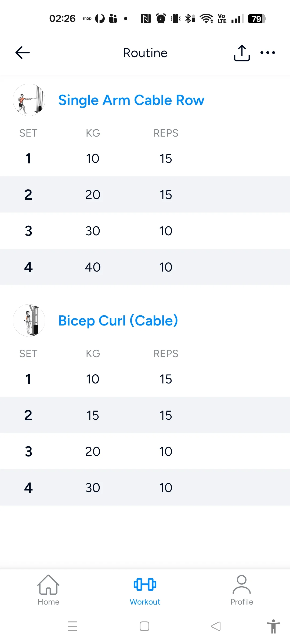Open the Single Arm Cable Row thumbnail

click(x=29, y=100)
